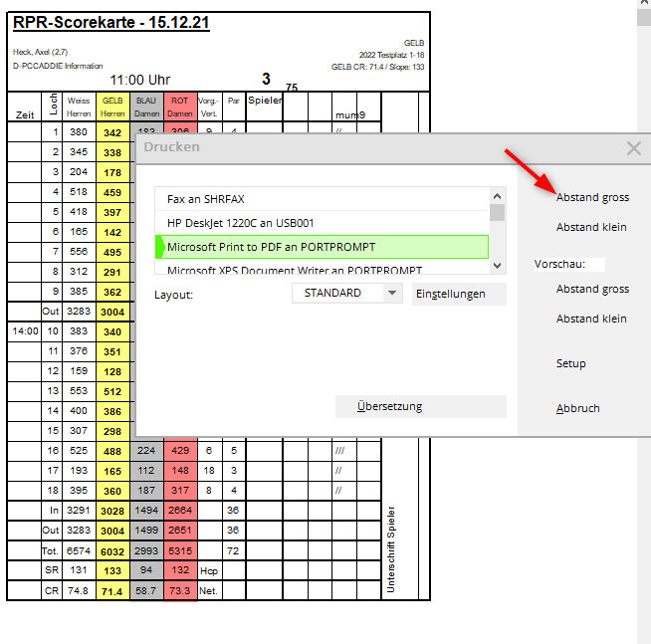651x644 pixels.
Task: Close the Drucken dialog with the X
Action: [x=633, y=148]
